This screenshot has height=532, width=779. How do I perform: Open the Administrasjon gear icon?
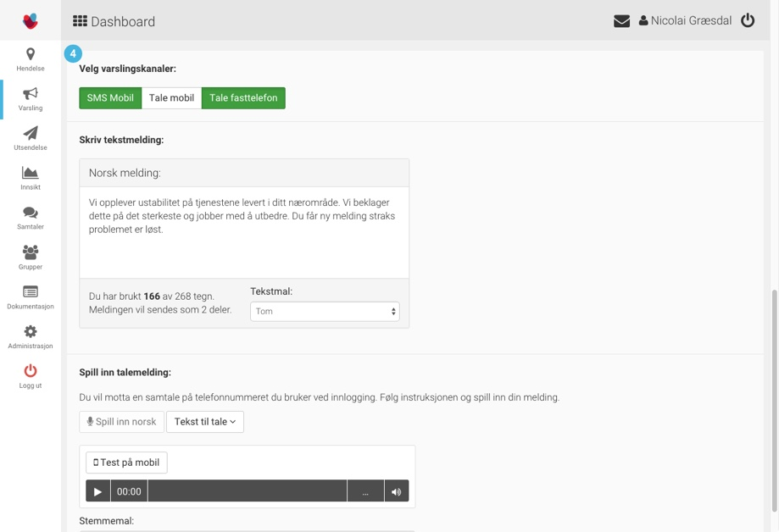31,332
